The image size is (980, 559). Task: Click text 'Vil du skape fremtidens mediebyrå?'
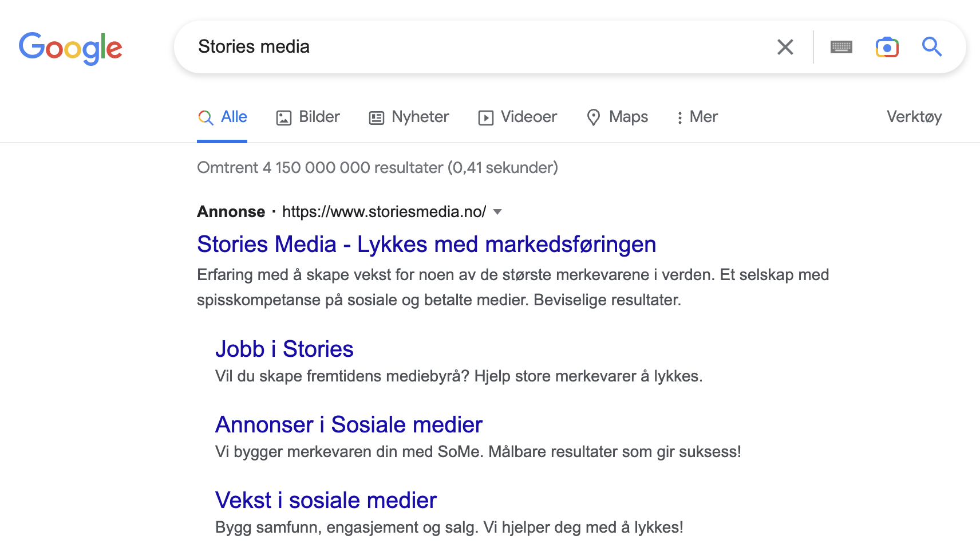tap(342, 376)
